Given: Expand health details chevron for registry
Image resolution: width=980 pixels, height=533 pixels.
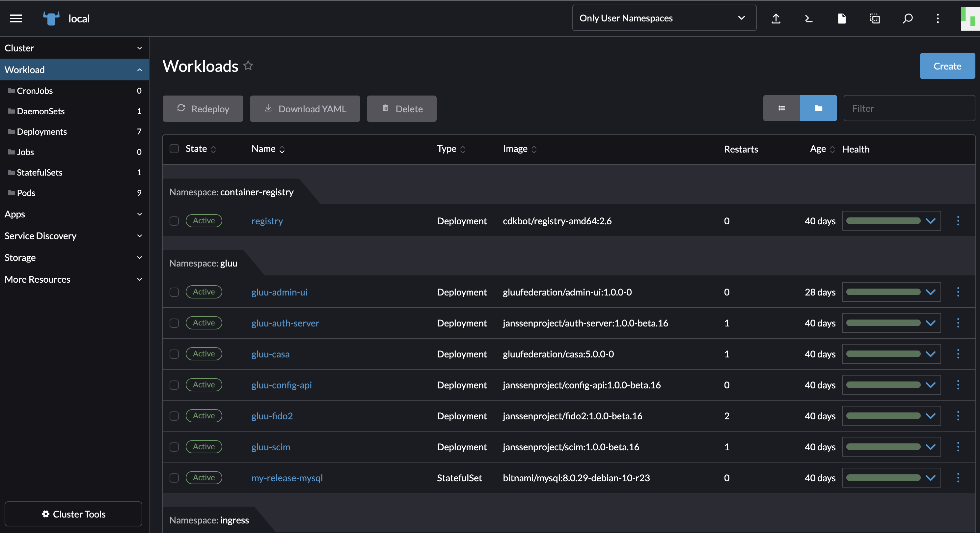Looking at the screenshot, I should (x=931, y=221).
